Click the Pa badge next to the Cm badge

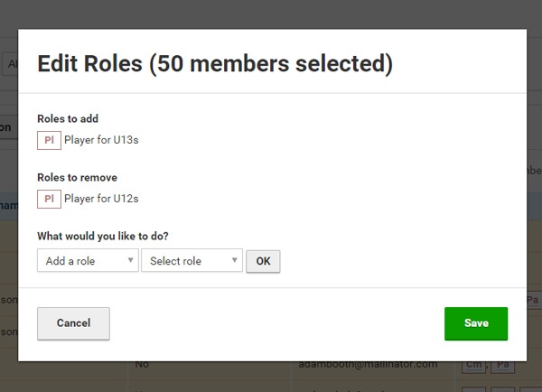503,366
